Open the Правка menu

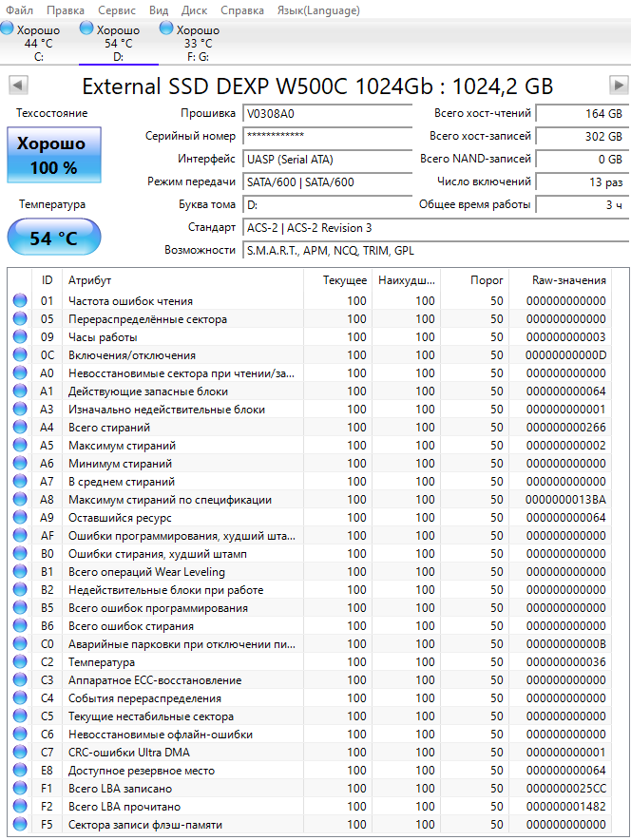click(x=66, y=10)
